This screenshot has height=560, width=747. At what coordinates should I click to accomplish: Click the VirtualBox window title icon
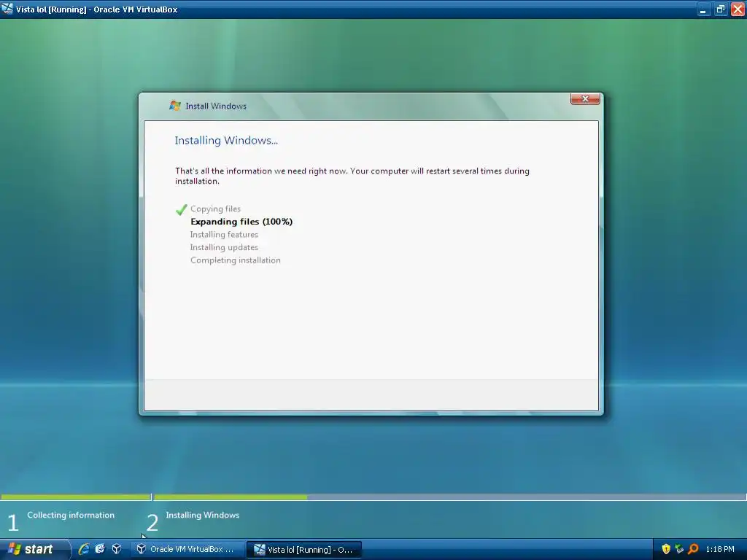[7, 9]
